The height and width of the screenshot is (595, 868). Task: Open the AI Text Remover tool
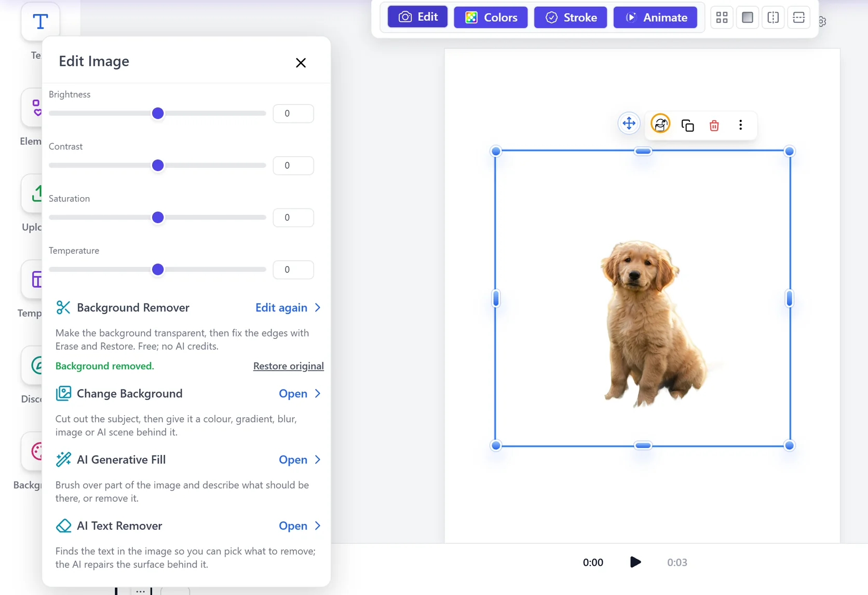click(x=300, y=525)
